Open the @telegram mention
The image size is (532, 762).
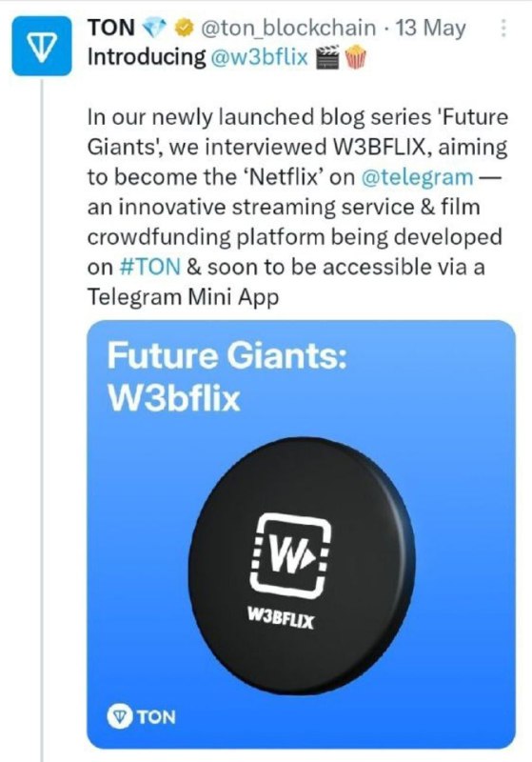(x=418, y=177)
